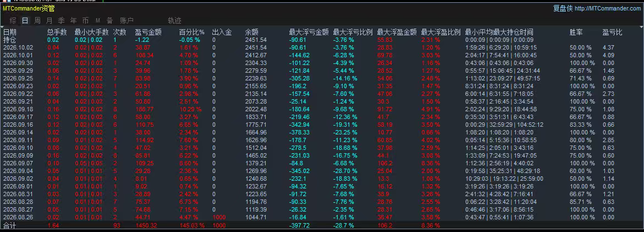Select the M tab

coord(98,20)
